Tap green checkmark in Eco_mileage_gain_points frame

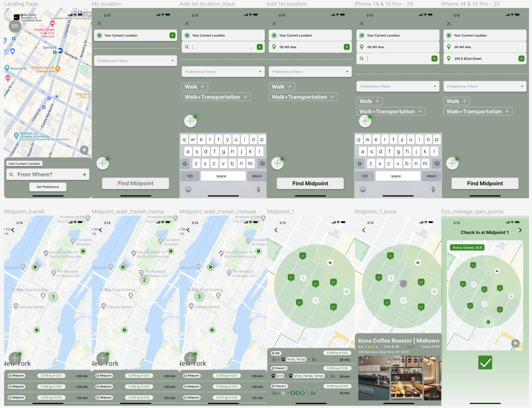pos(485,362)
